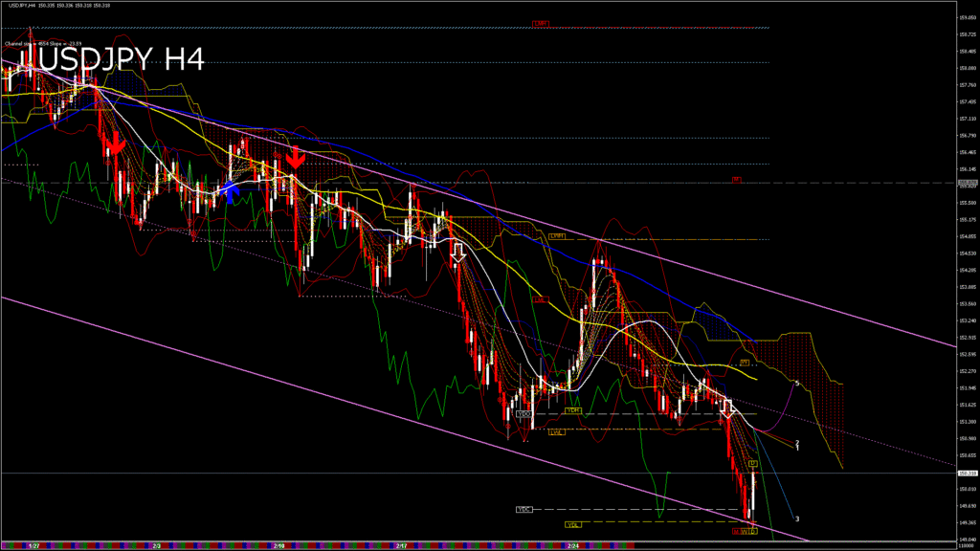Screen dimensions: 980x551
Task: Click the red LMH label at chart top
Action: click(x=541, y=24)
